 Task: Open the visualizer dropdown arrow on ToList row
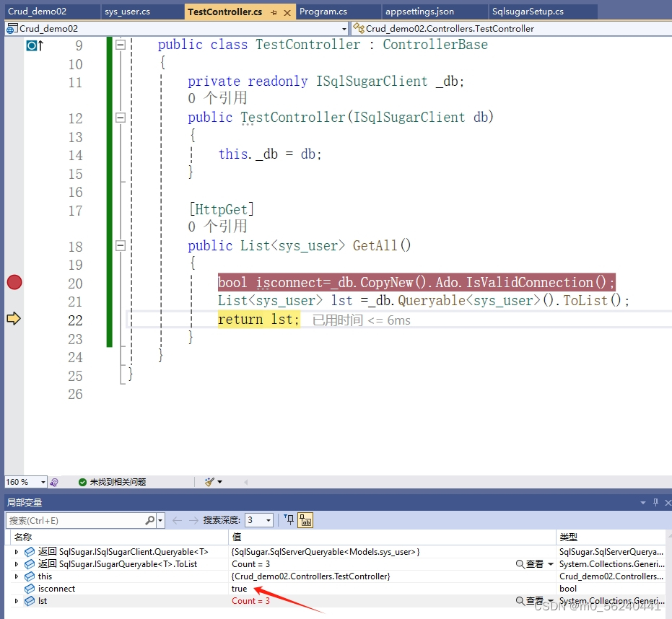(551, 564)
